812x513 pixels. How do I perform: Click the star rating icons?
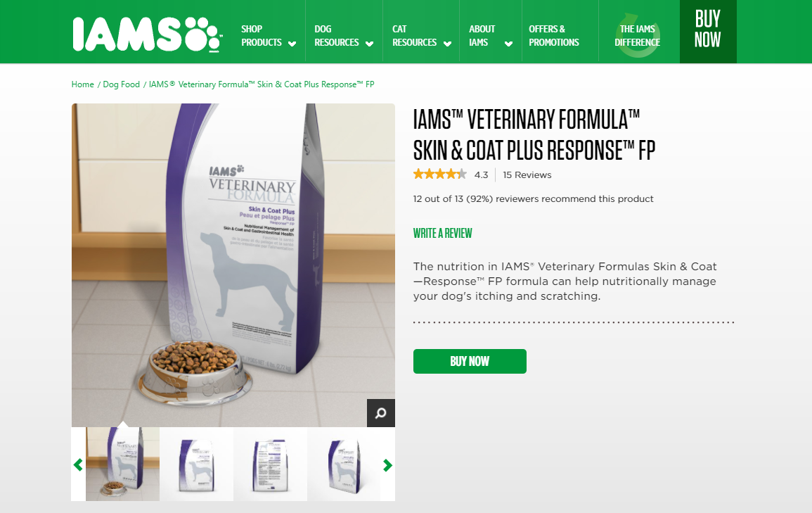click(439, 174)
